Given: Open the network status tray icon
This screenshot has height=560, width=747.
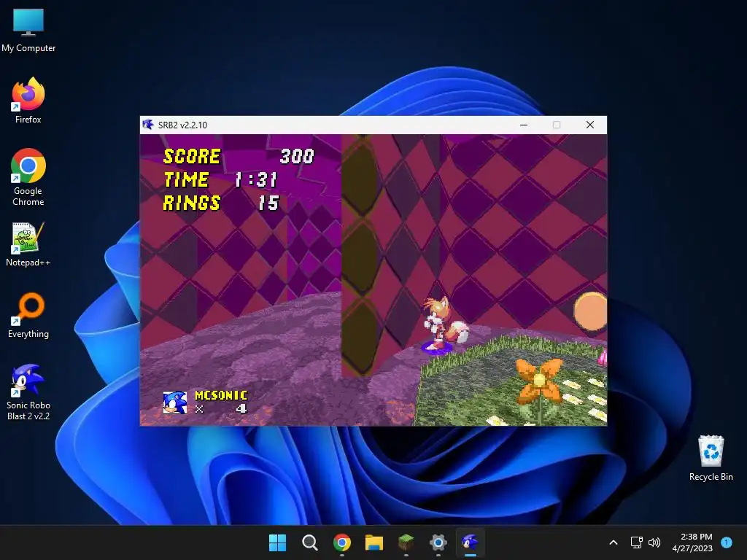Looking at the screenshot, I should (636, 542).
